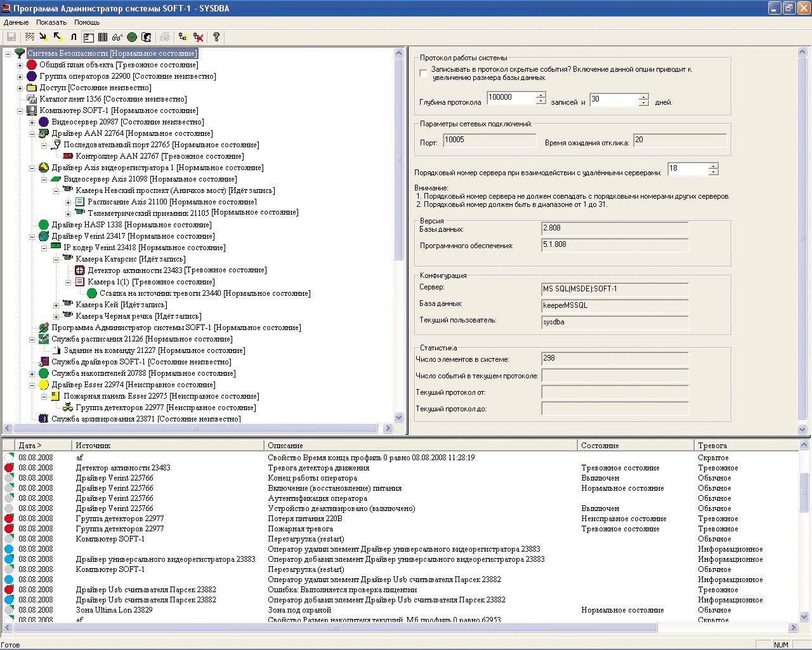Click the down-right arrow toolbar icon
This screenshot has width=812, height=650.
click(43, 37)
